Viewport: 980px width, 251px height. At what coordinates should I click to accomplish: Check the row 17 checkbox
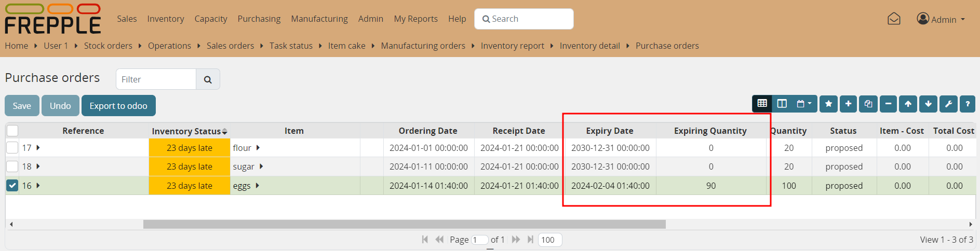[12, 148]
